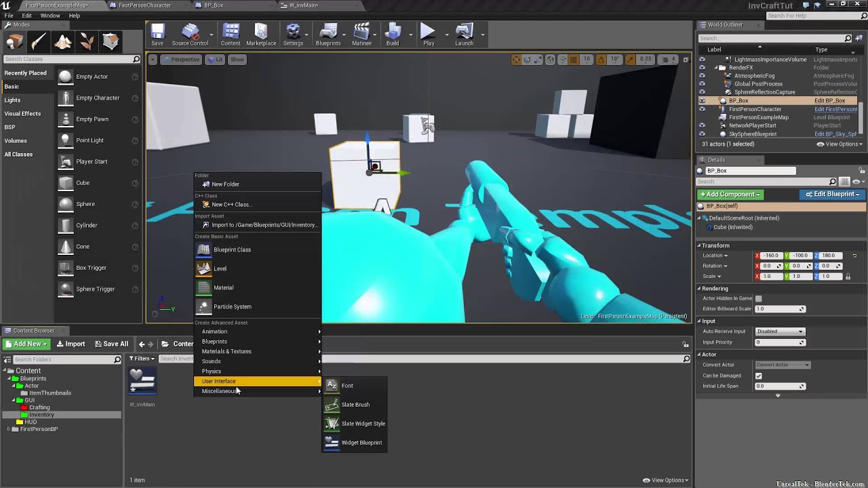868x488 pixels.
Task: Toggle the Can be Damaged checkbox
Action: (x=758, y=375)
